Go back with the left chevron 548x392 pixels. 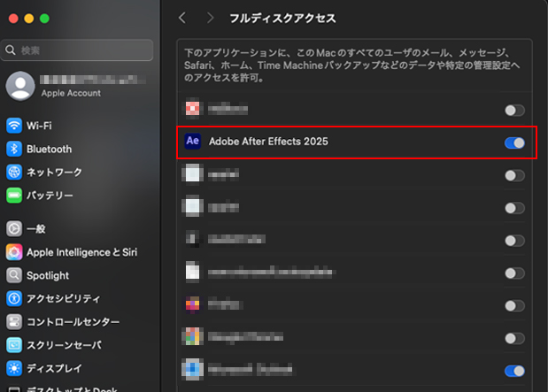click(x=182, y=18)
